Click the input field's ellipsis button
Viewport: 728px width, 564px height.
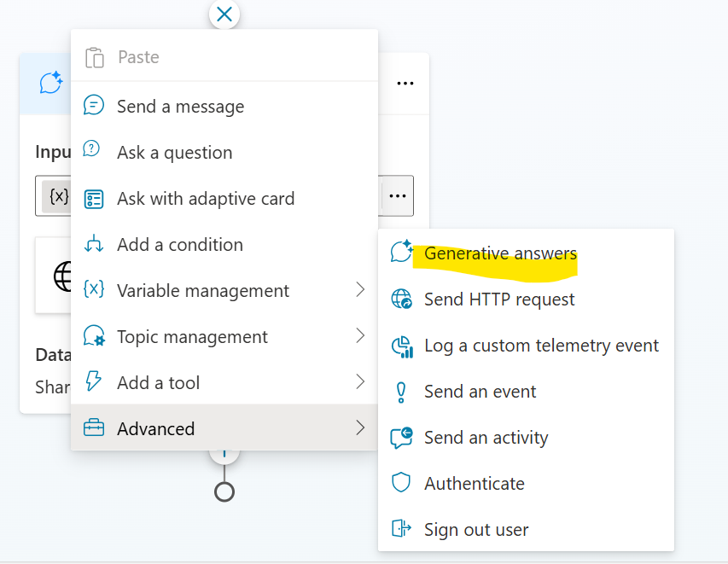point(397,195)
